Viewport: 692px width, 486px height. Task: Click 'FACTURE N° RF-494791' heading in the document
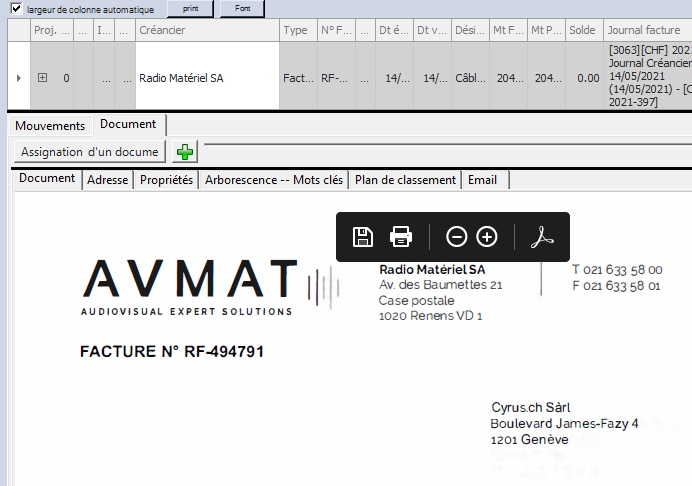172,352
